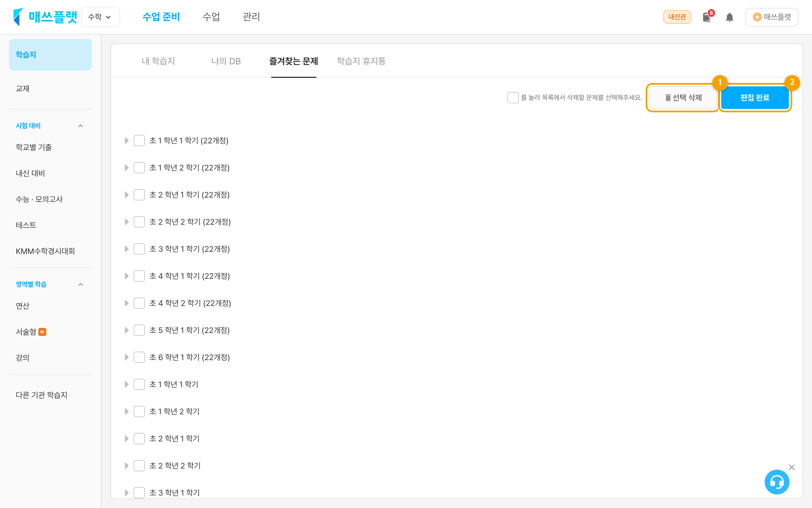This screenshot has width=812, height=508.
Task: Click the 편집 완료 button
Action: (x=755, y=98)
